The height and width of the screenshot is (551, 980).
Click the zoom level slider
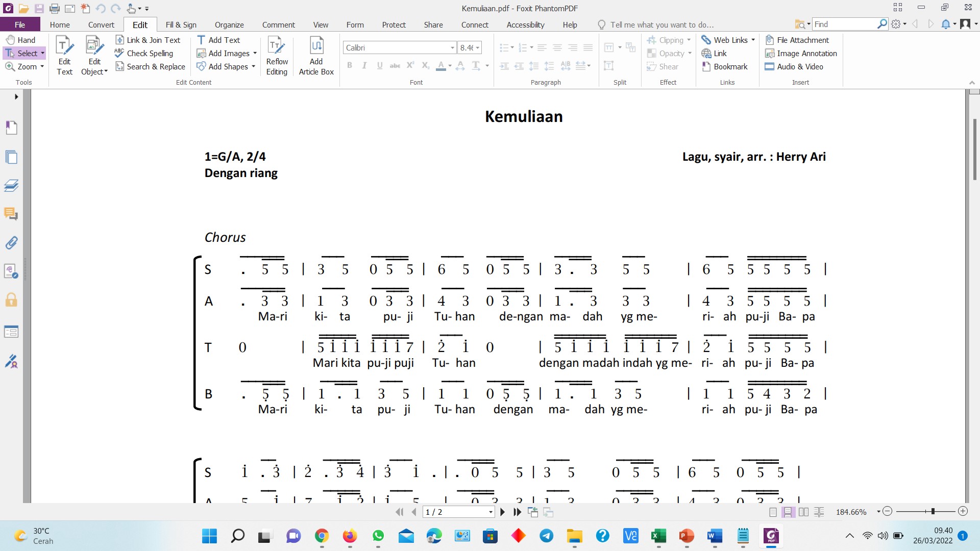tap(933, 511)
